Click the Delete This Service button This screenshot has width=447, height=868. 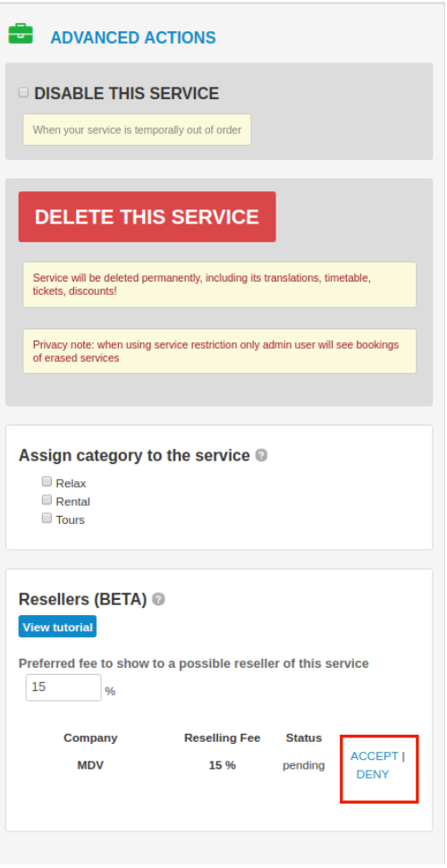[148, 216]
